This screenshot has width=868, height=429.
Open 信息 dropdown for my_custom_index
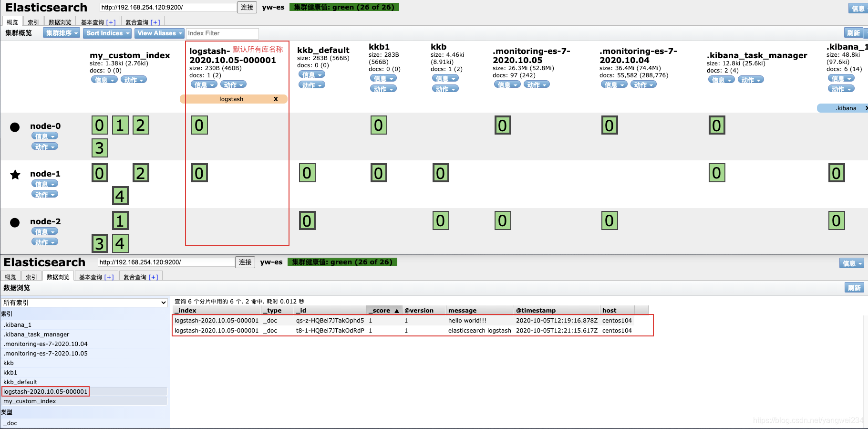point(104,80)
